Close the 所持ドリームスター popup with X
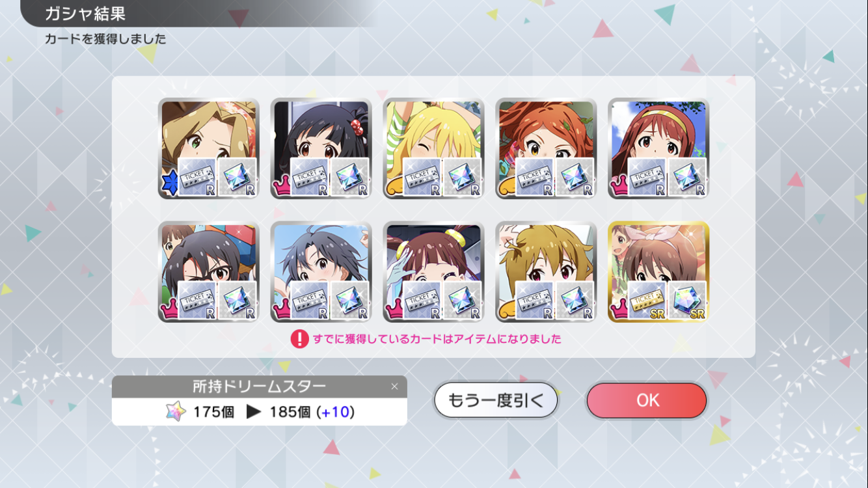The height and width of the screenshot is (488, 868). [x=394, y=386]
